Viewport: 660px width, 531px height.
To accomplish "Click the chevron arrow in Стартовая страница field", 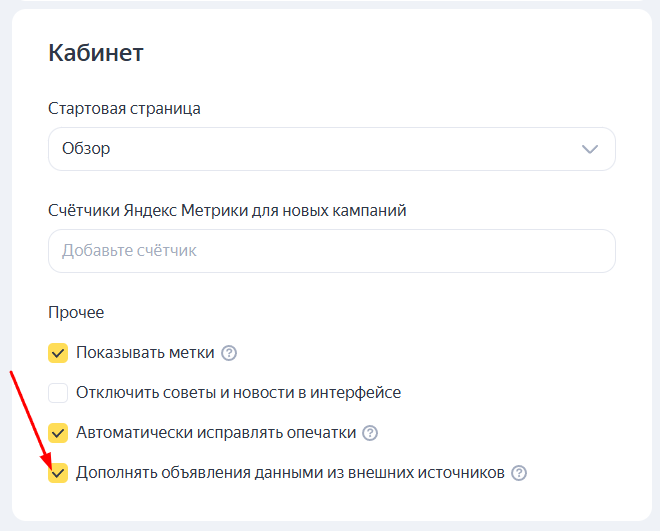I will click(x=589, y=149).
